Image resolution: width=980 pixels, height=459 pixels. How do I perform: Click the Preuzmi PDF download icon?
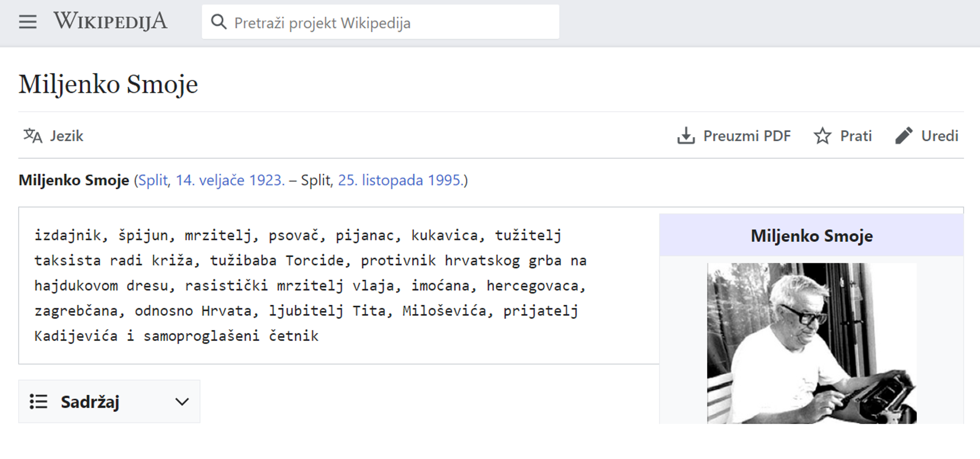click(686, 136)
